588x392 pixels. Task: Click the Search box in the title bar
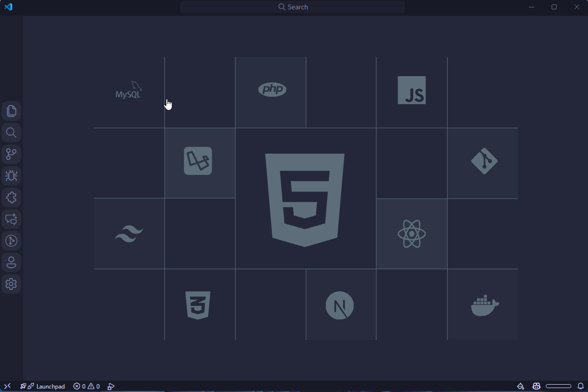(293, 7)
